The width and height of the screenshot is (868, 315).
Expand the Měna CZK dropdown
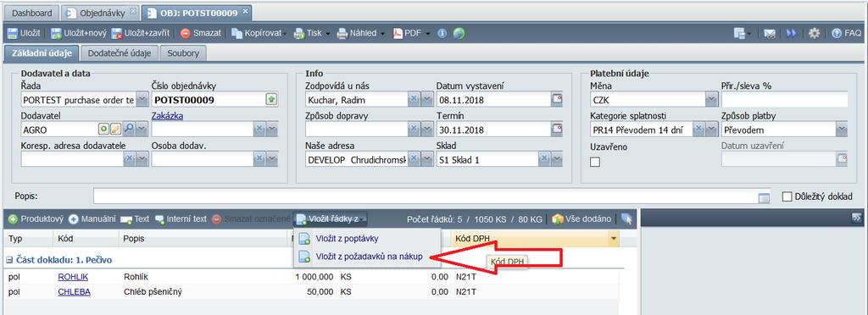[x=711, y=100]
